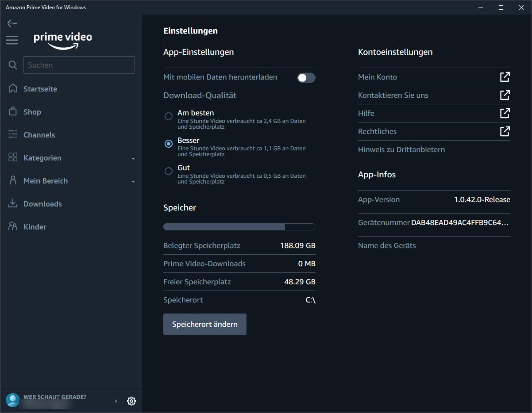Select the Gut quality radio button

pos(168,171)
